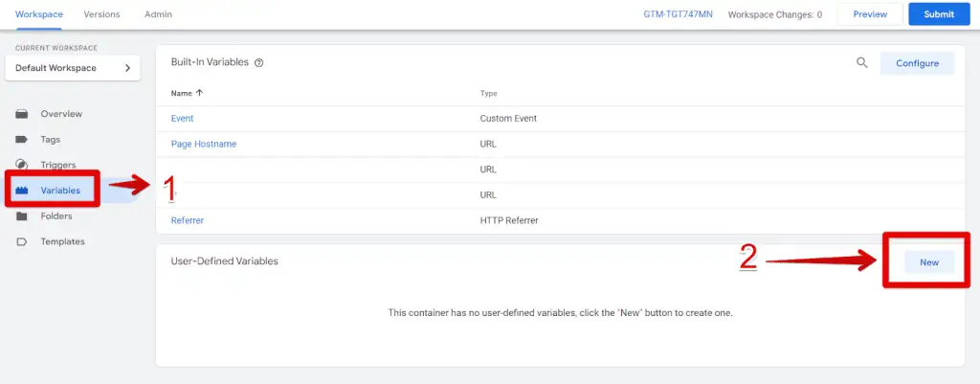This screenshot has height=384, width=980.
Task: Sort by the Name column arrow
Action: click(199, 93)
